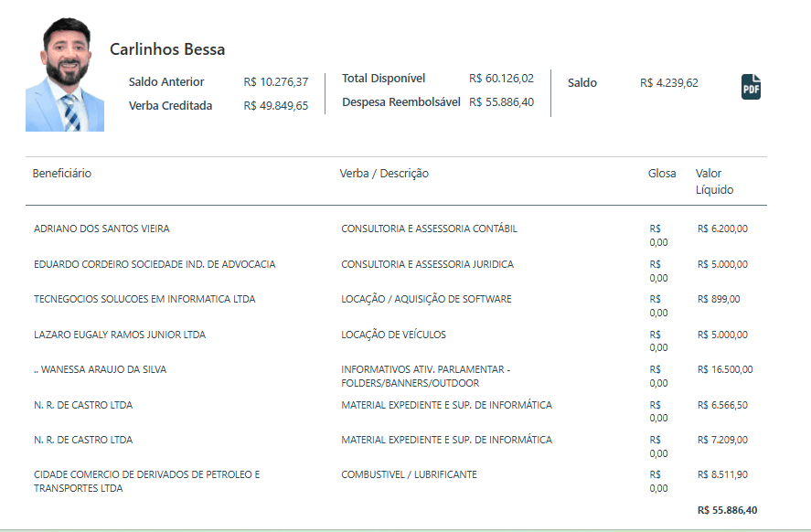Open the Wanessa Araujo da Silva entry
Image resolution: width=811 pixels, height=532 pixels.
(101, 370)
